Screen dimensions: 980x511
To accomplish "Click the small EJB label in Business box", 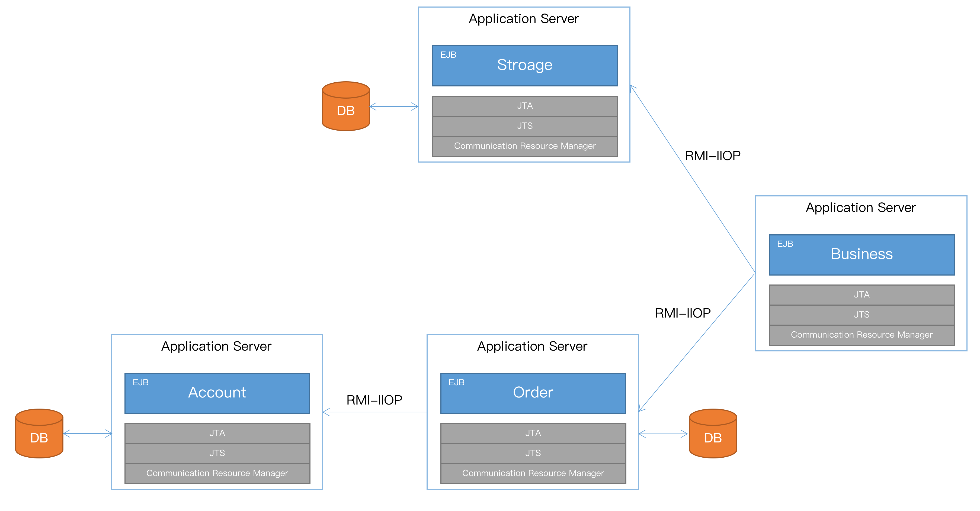I will 785,244.
